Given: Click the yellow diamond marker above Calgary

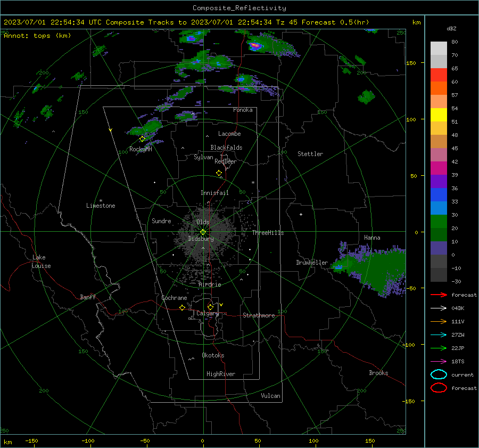Looking at the screenshot, I should click(210, 307).
